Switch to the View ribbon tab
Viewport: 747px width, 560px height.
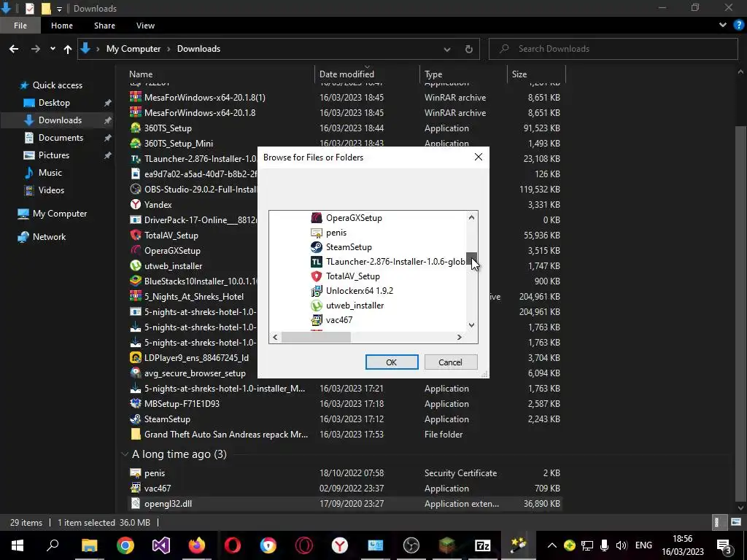pos(145,26)
